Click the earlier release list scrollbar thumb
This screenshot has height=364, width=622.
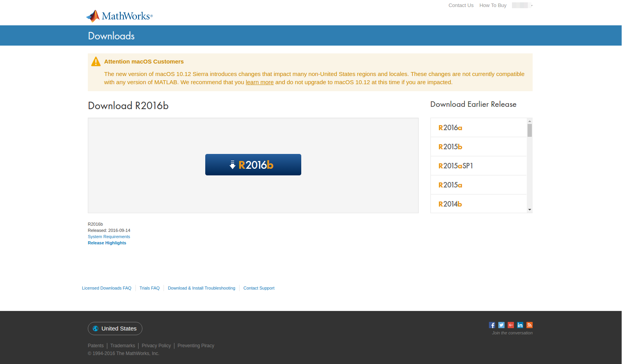(x=530, y=130)
